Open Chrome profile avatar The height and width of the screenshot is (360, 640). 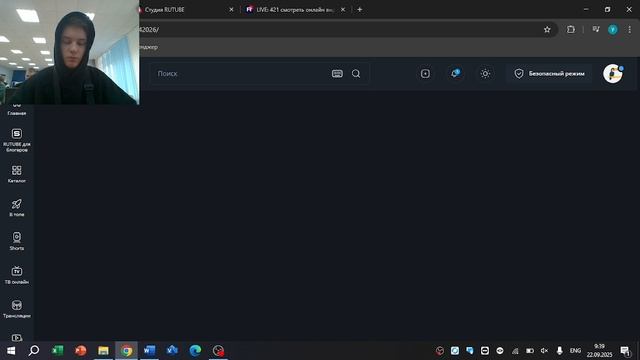click(x=613, y=29)
